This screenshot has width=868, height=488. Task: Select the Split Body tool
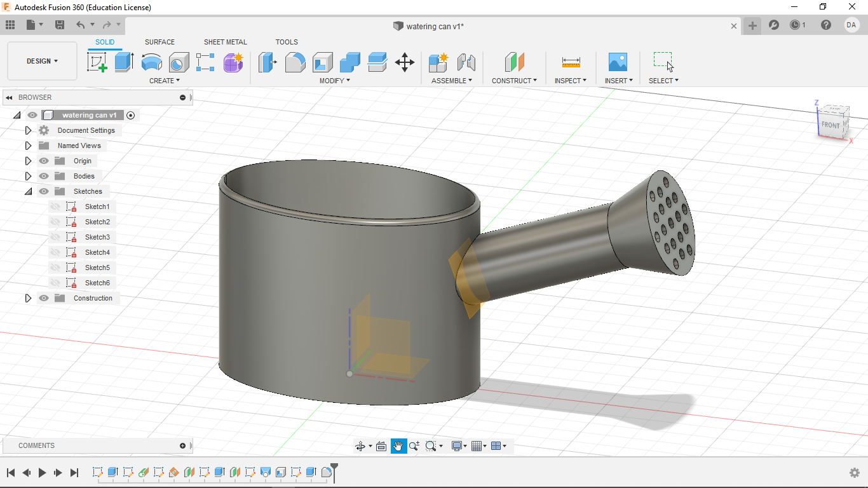(377, 62)
